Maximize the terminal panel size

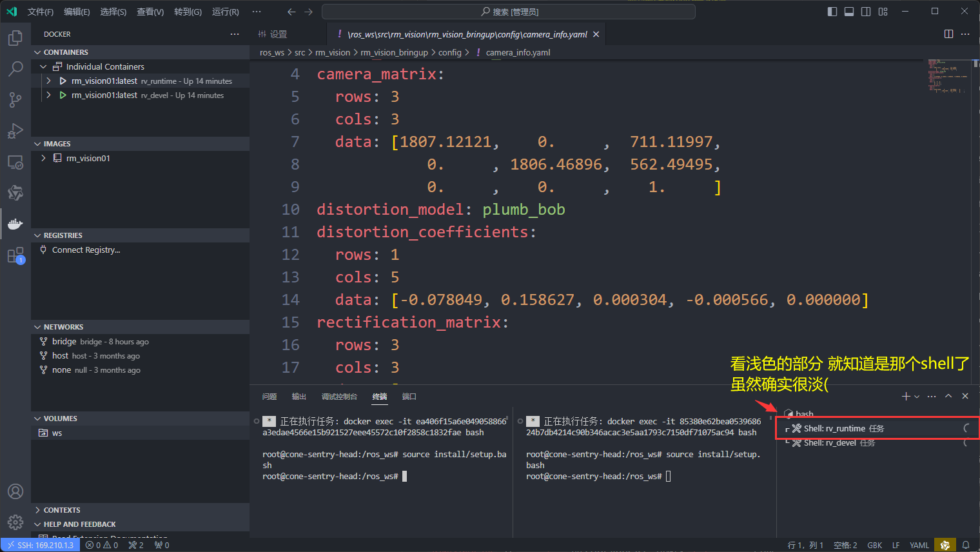coord(948,396)
